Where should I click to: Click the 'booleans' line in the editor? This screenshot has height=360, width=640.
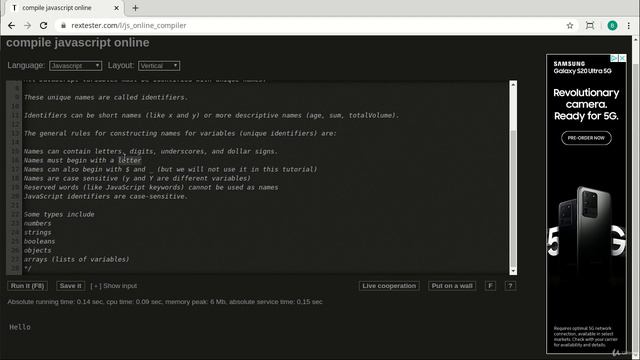[x=39, y=241]
